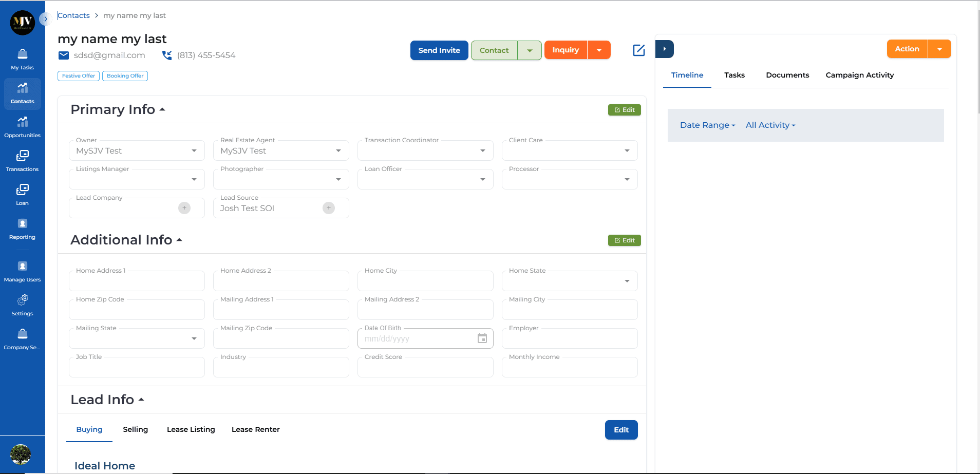Image resolution: width=980 pixels, height=474 pixels.
Task: Open the Mailing State dropdown
Action: coord(137,338)
